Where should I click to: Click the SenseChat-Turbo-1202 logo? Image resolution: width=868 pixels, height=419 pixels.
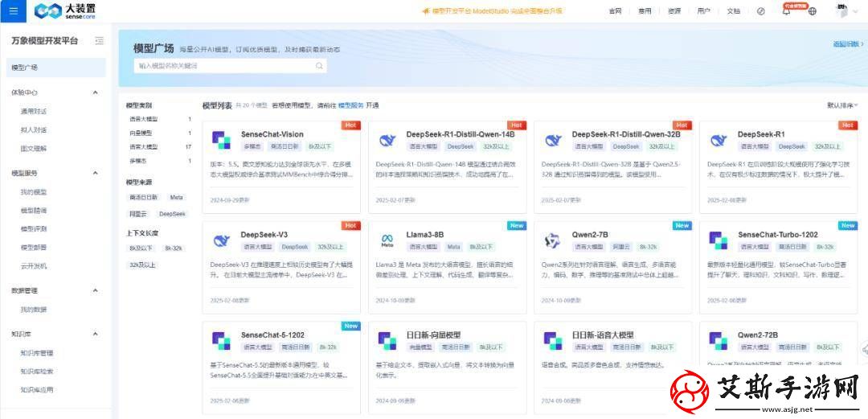pyautogui.click(x=718, y=240)
